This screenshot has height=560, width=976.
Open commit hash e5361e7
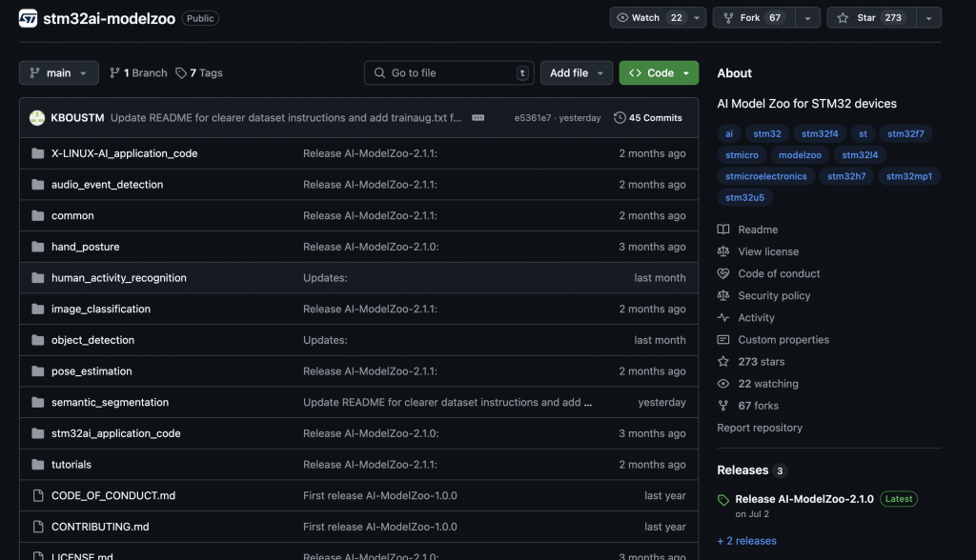(x=532, y=117)
